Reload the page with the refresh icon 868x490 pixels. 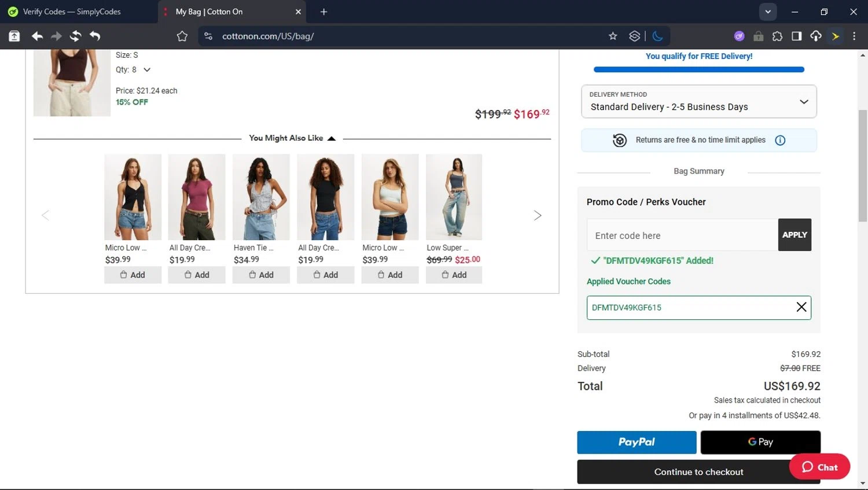75,36
